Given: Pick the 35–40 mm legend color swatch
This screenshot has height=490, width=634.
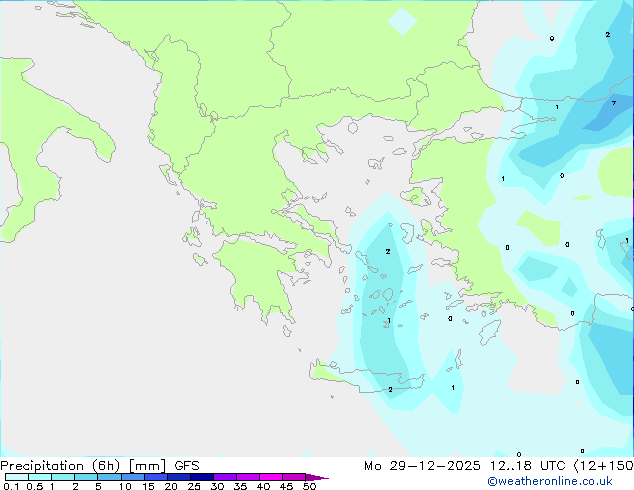Looking at the screenshot, I should (x=248, y=477).
